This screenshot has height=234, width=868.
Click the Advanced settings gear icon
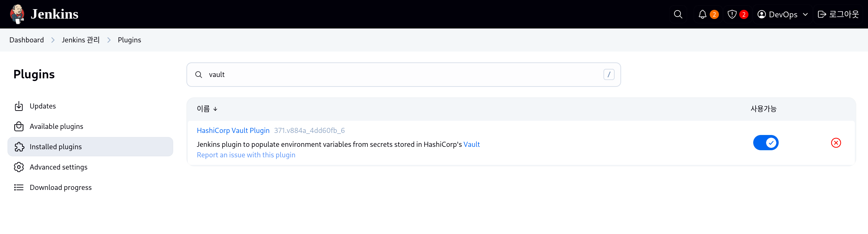[x=19, y=167]
